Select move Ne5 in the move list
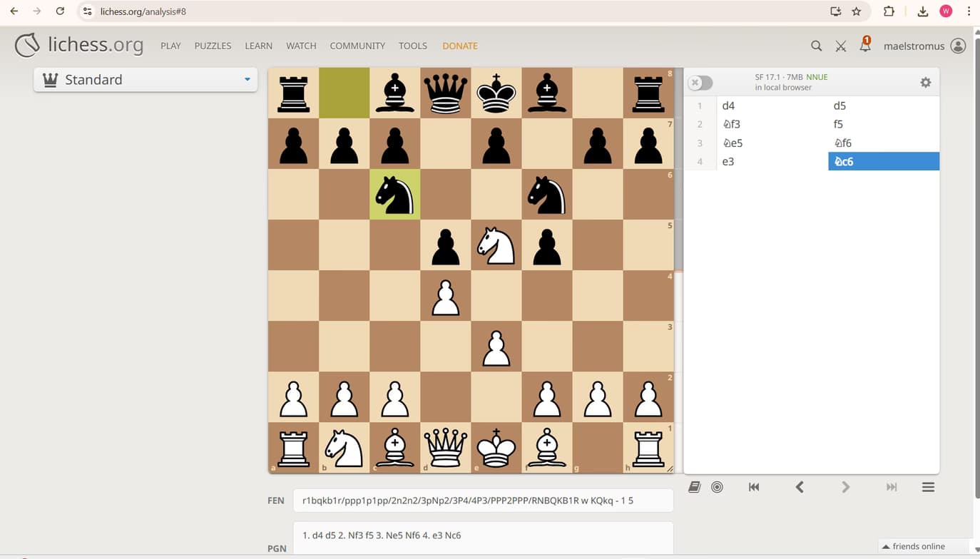This screenshot has width=980, height=559. coord(733,143)
